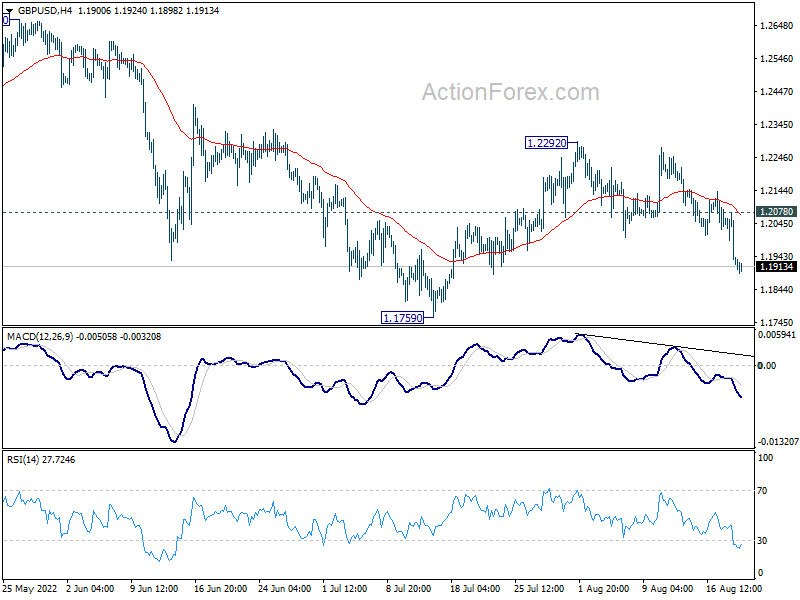
Task: Select the 1.17450 price axis label
Action: tap(777, 322)
